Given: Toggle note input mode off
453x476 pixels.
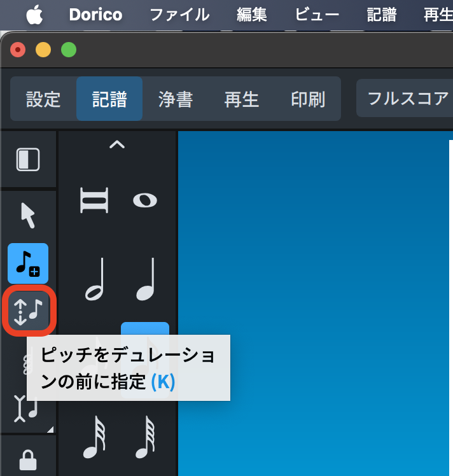Looking at the screenshot, I should pyautogui.click(x=28, y=263).
